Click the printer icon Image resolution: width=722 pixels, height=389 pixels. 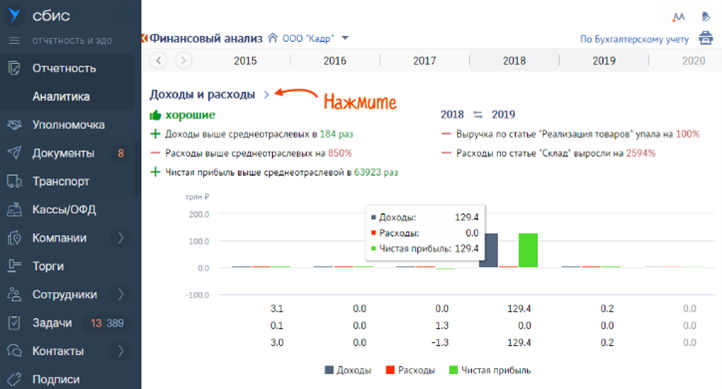click(x=705, y=38)
